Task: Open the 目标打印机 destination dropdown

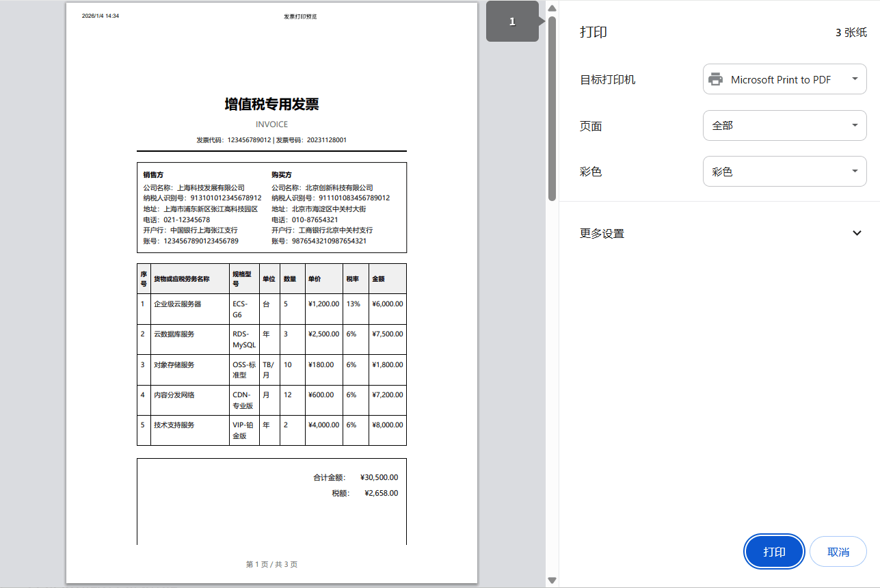Action: point(784,79)
